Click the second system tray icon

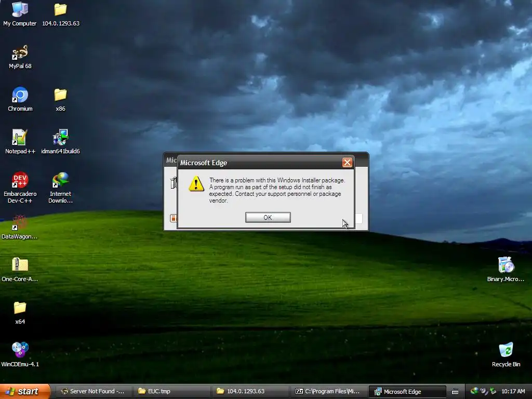click(484, 391)
